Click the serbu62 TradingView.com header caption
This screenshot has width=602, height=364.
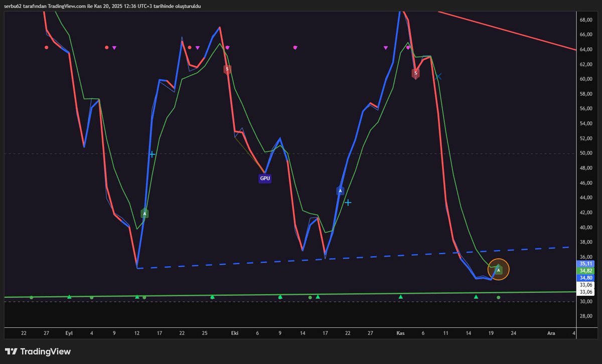pos(102,6)
